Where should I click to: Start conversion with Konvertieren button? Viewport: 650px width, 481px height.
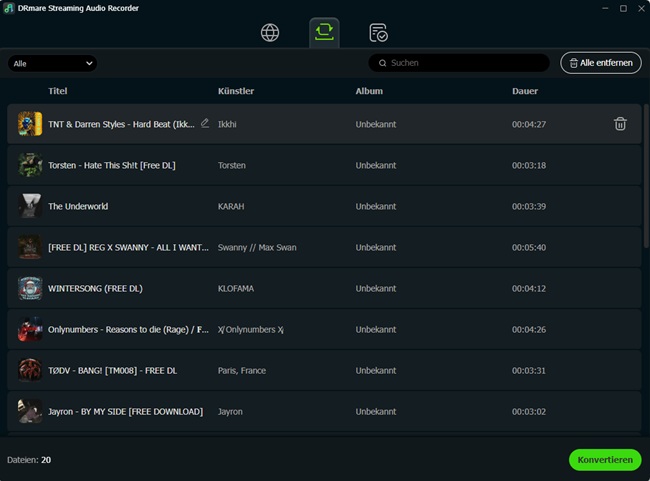(x=604, y=460)
